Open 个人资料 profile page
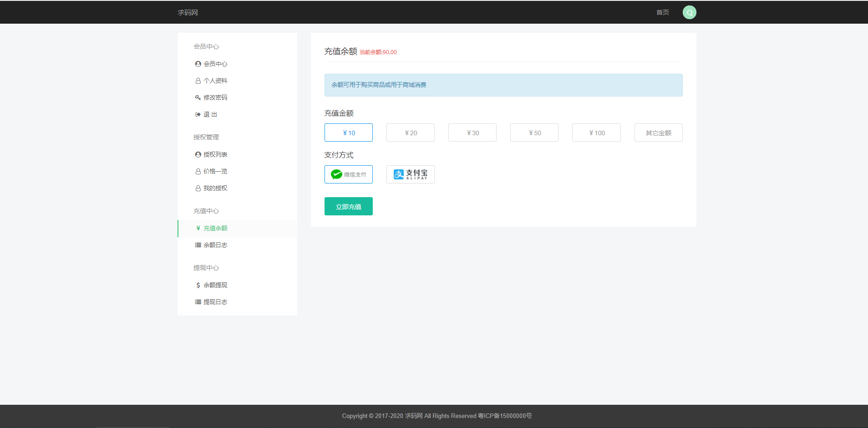 click(x=215, y=81)
